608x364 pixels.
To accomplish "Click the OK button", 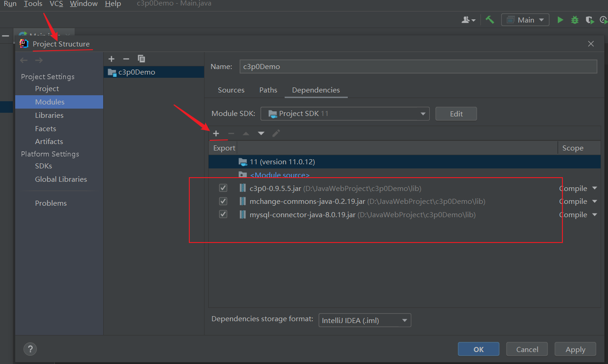I will [x=479, y=349].
